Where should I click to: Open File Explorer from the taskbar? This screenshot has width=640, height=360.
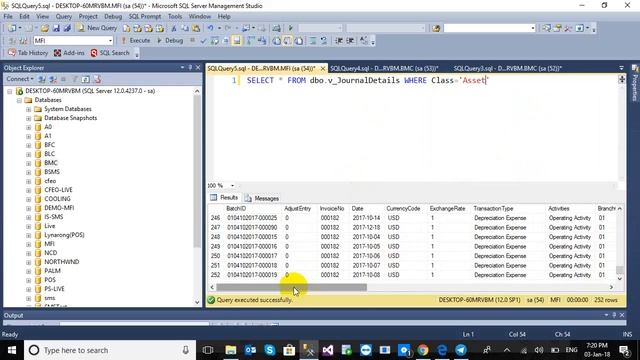231,350
